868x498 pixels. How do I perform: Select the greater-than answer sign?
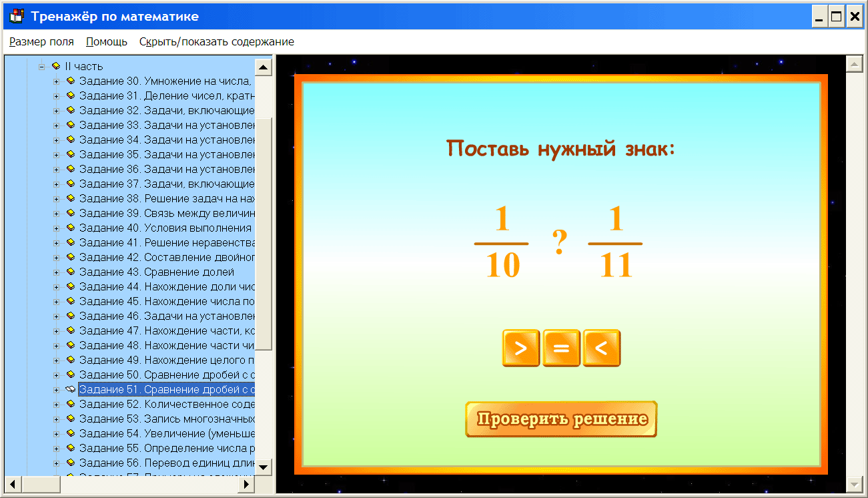[520, 348]
